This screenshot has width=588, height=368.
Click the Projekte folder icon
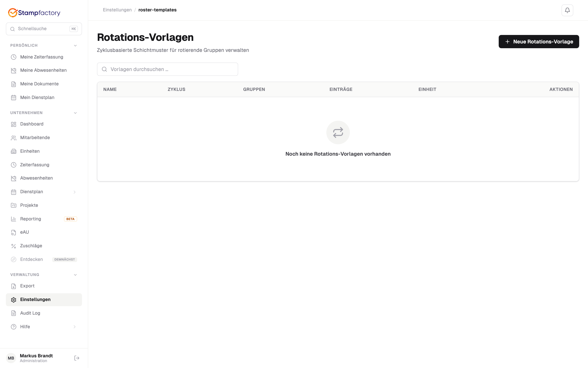pos(14,205)
